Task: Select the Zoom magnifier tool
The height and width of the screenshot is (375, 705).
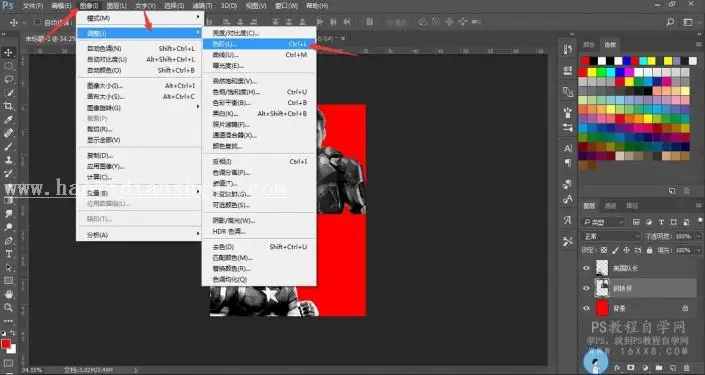Action: pos(9,308)
